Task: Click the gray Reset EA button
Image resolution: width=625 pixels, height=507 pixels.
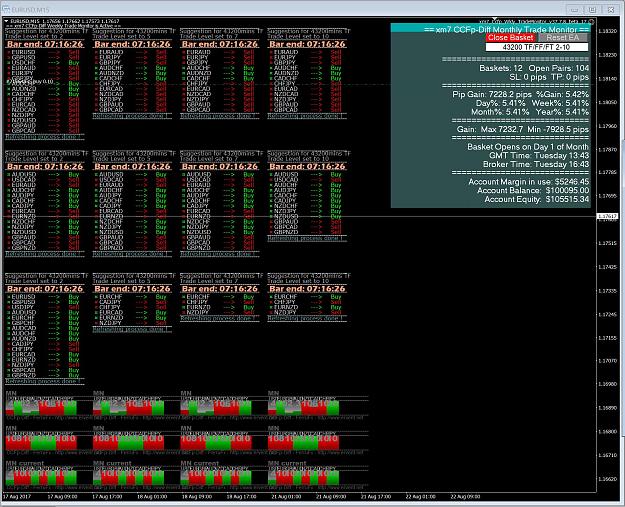Action: coord(563,37)
